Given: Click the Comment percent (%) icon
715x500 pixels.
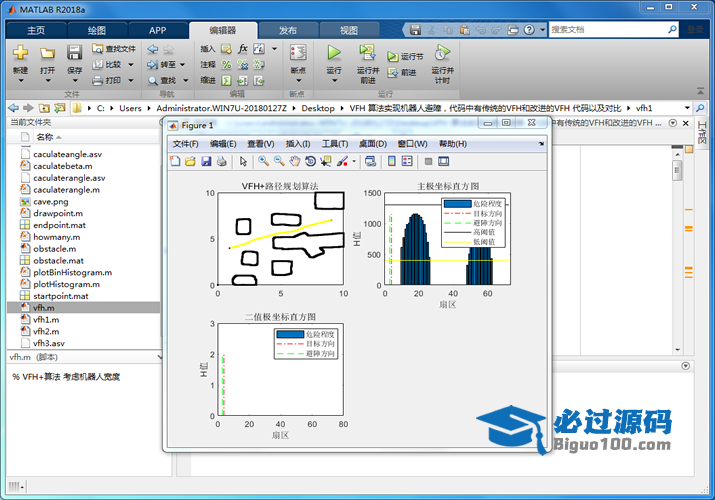Looking at the screenshot, I should [x=226, y=65].
